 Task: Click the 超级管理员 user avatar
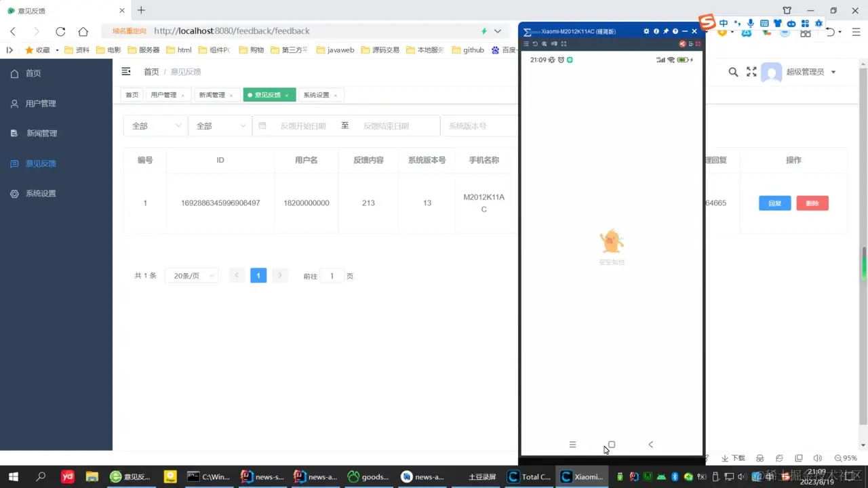pyautogui.click(x=772, y=72)
